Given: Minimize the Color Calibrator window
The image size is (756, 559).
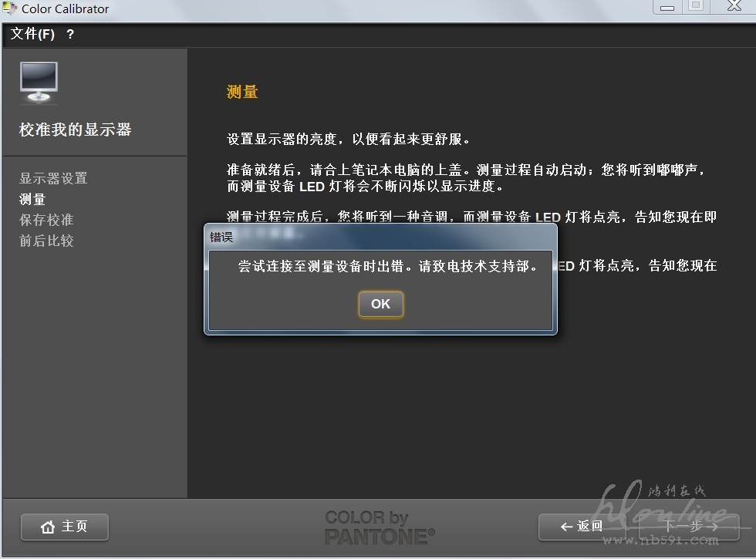Looking at the screenshot, I should 667,7.
